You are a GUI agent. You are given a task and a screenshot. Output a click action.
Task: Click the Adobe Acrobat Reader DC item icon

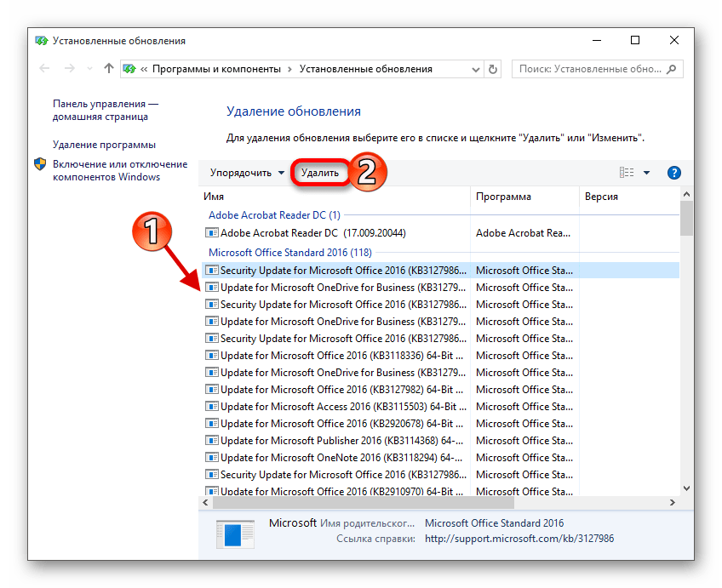pos(212,232)
